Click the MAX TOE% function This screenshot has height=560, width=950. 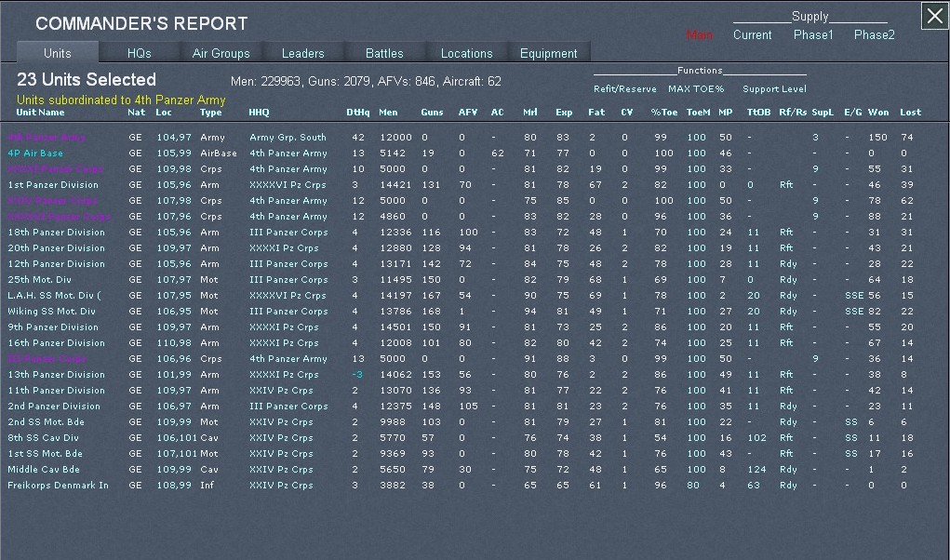695,89
